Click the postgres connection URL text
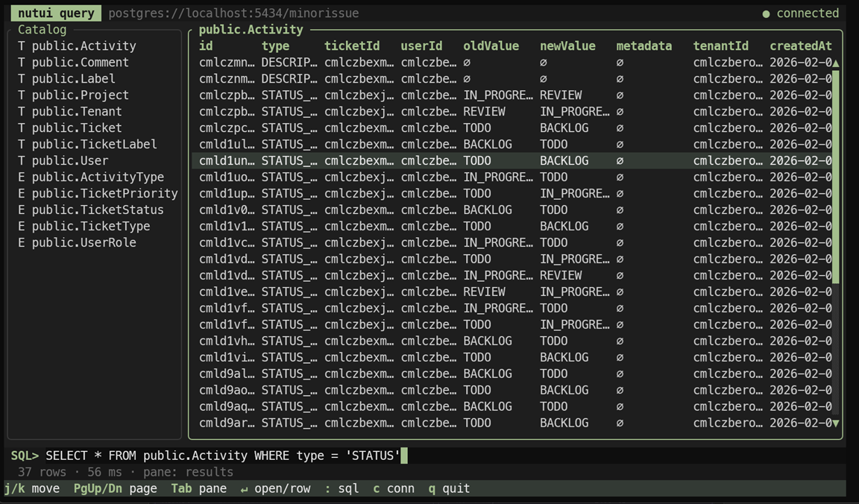The width and height of the screenshot is (859, 504). tap(233, 13)
